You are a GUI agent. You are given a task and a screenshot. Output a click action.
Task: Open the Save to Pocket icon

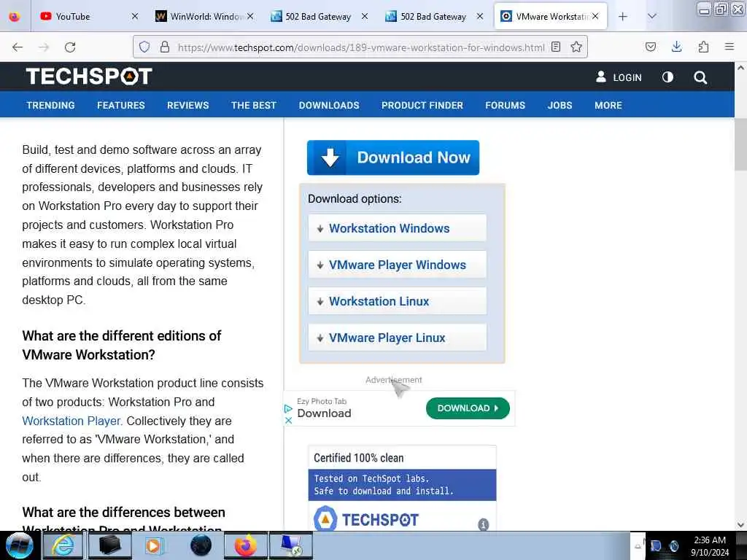(650, 47)
